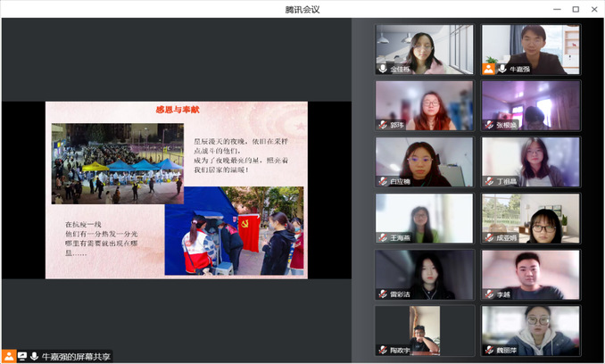605x364 pixels.
Task: Click the muted mic icon on 白应楠's tile
Action: [x=383, y=181]
